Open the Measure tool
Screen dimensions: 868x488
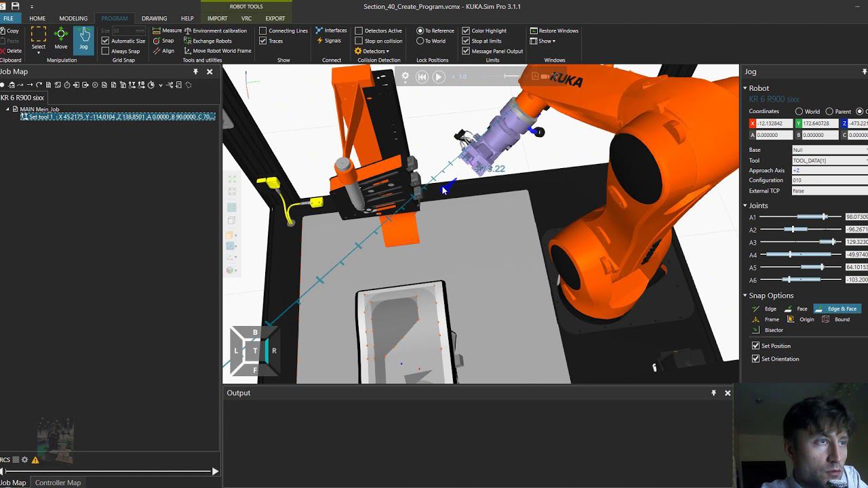click(x=167, y=30)
